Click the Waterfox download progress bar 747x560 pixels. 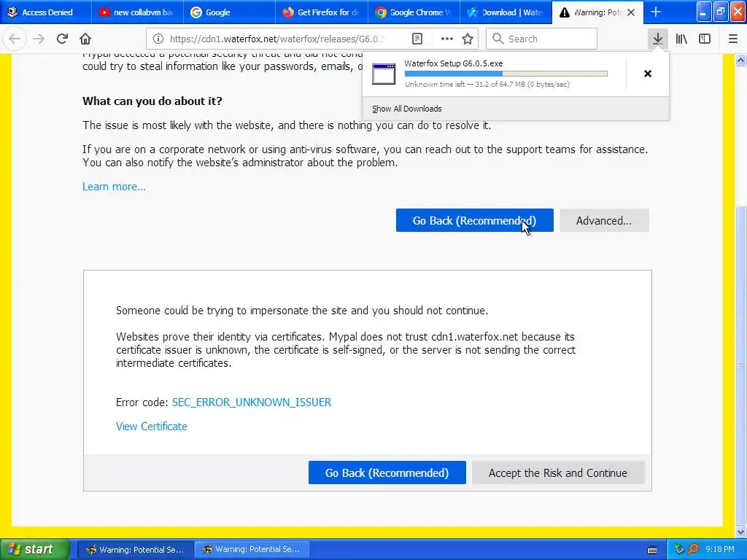506,74
